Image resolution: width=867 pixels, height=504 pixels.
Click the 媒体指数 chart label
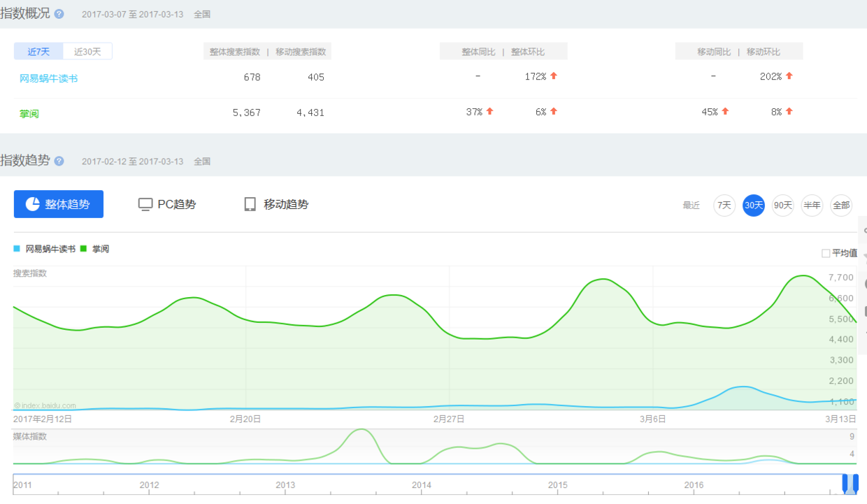point(30,437)
